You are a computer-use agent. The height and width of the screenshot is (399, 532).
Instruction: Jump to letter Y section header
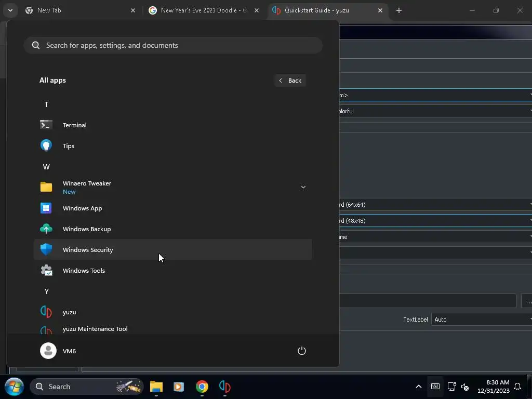point(46,291)
